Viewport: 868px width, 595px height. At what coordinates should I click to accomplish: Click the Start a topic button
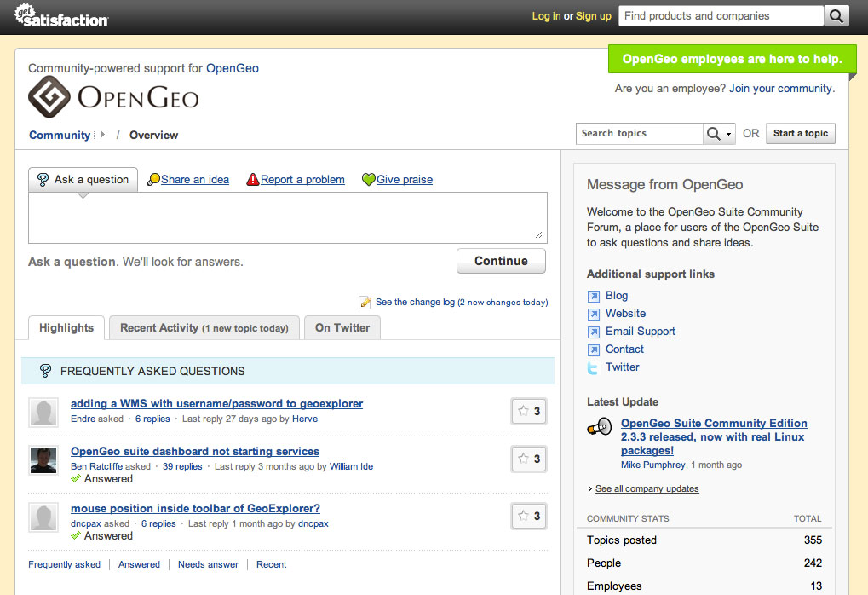[800, 134]
